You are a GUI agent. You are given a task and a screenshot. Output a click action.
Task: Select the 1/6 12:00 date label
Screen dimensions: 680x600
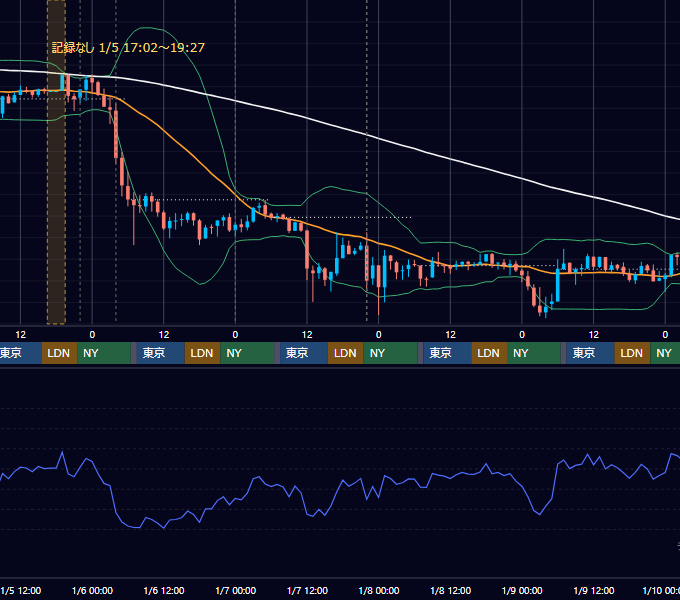coord(164,590)
